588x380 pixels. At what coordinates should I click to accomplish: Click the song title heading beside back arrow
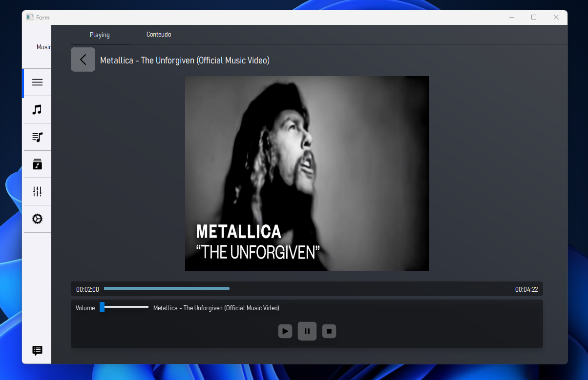pyautogui.click(x=185, y=60)
